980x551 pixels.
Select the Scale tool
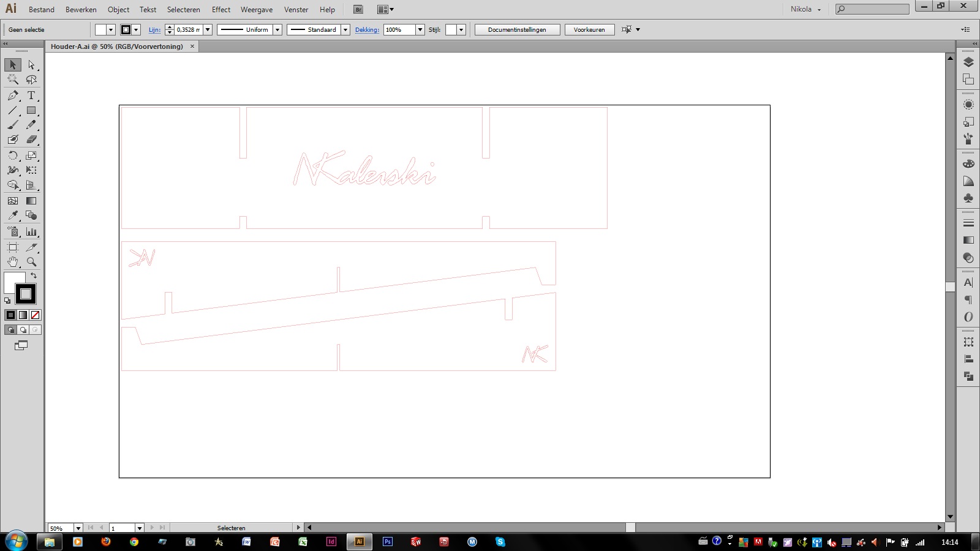[x=31, y=156]
